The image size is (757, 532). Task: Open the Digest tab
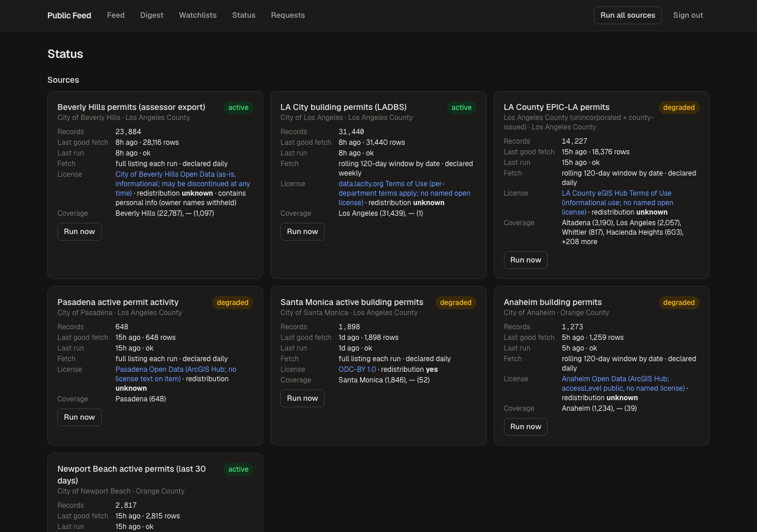click(x=152, y=15)
